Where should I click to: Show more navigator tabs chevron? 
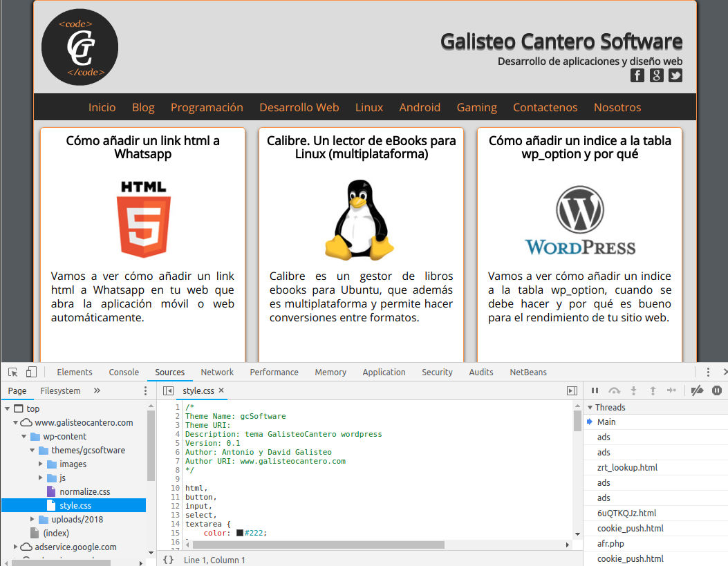pos(97,390)
